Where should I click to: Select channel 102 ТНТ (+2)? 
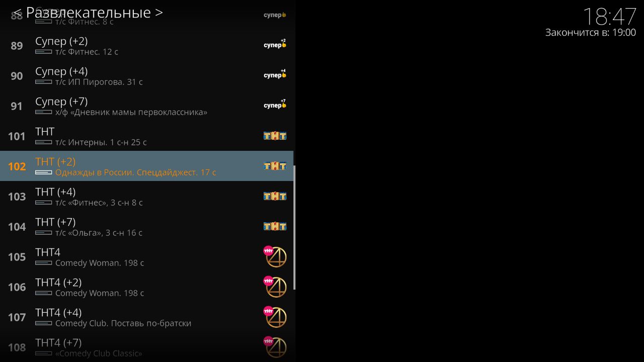click(146, 166)
